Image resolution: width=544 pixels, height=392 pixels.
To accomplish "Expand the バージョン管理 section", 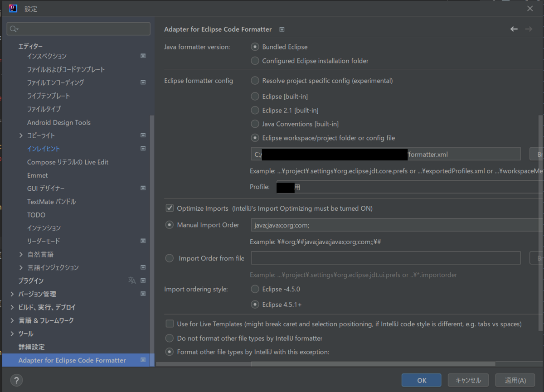I will [x=12, y=294].
